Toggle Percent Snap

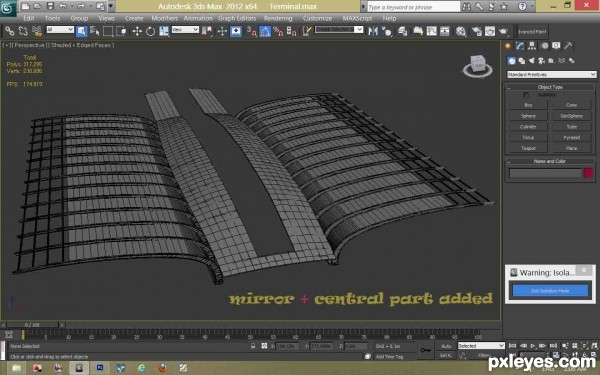click(278, 31)
